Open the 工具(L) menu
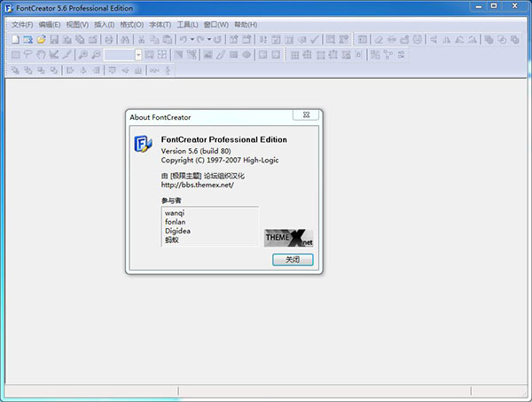The image size is (532, 402). tap(187, 25)
